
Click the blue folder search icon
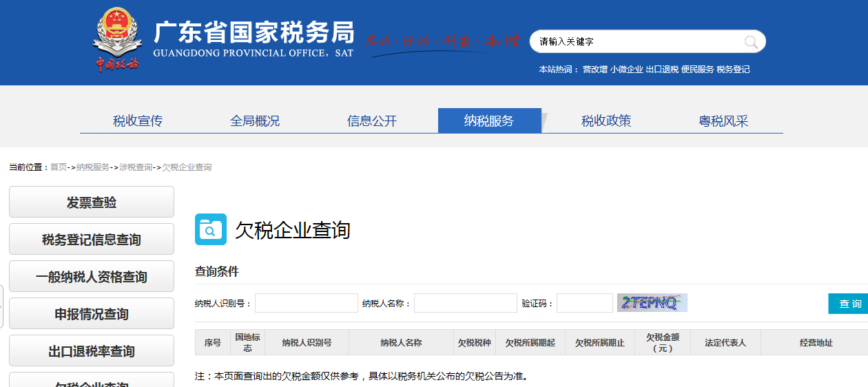[x=211, y=229]
